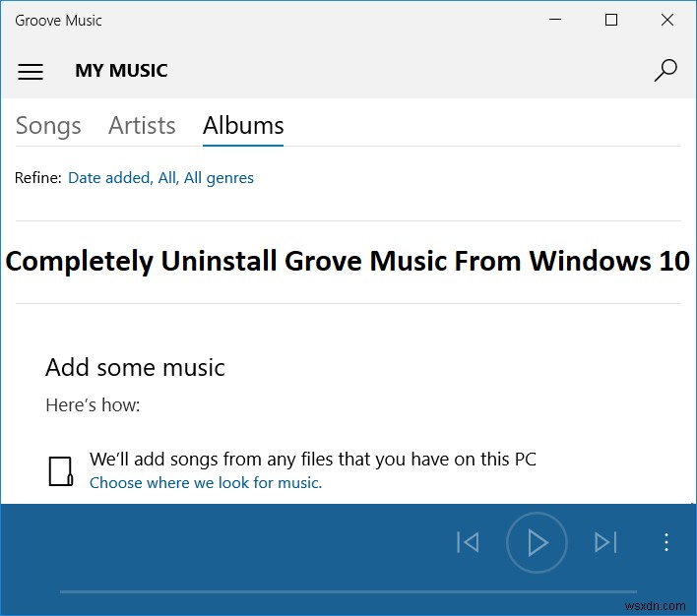Screen dimensions: 697x616
Task: Open the Date added sort option
Action: point(110,178)
